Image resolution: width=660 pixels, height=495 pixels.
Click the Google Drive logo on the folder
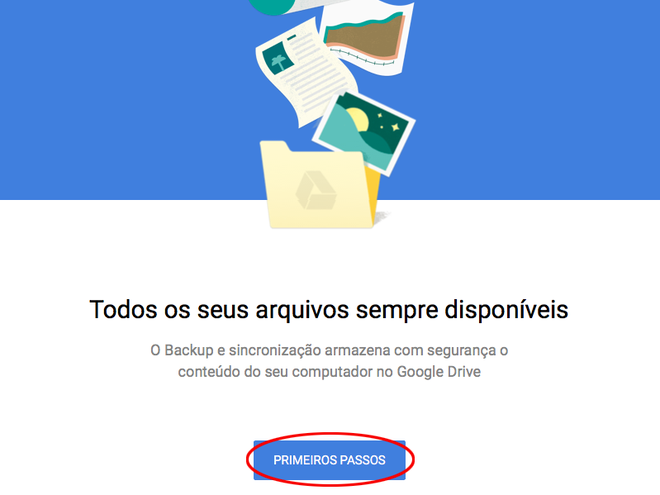click(316, 190)
